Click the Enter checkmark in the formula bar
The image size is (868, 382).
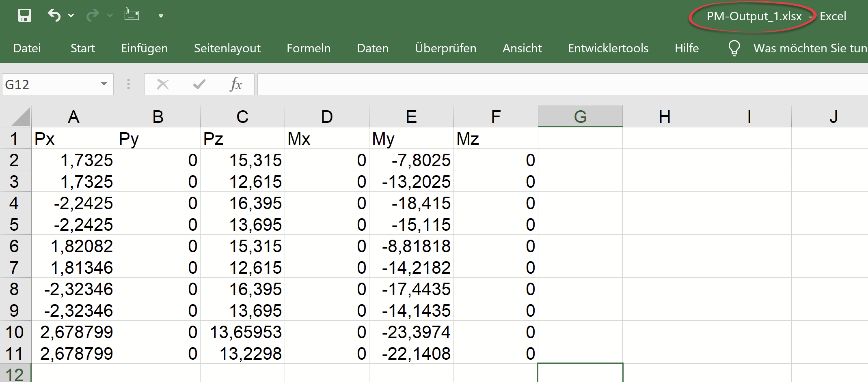[x=199, y=84]
